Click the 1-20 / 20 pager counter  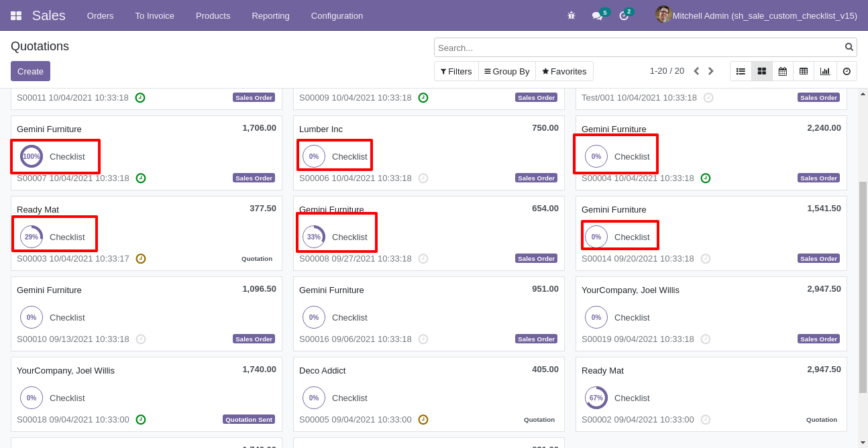[667, 71]
